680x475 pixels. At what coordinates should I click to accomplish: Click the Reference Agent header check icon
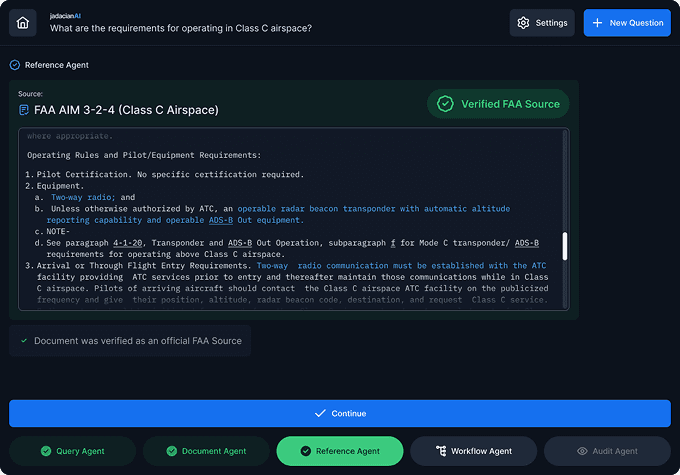point(15,65)
